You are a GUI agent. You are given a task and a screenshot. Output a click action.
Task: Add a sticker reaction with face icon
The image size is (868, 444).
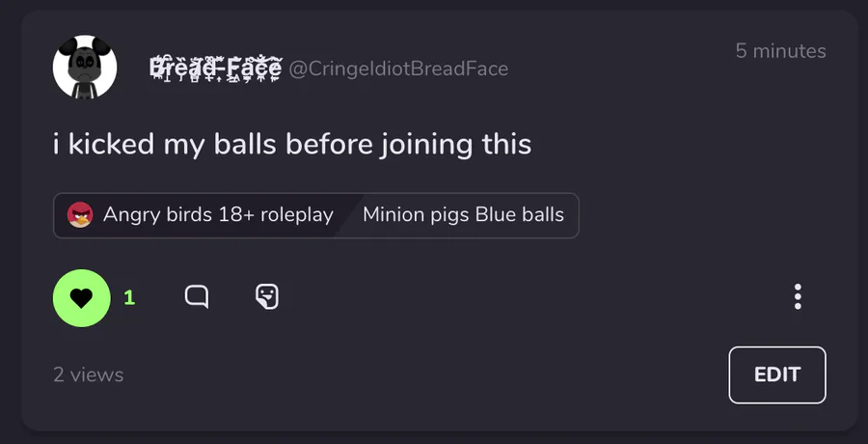point(267,296)
